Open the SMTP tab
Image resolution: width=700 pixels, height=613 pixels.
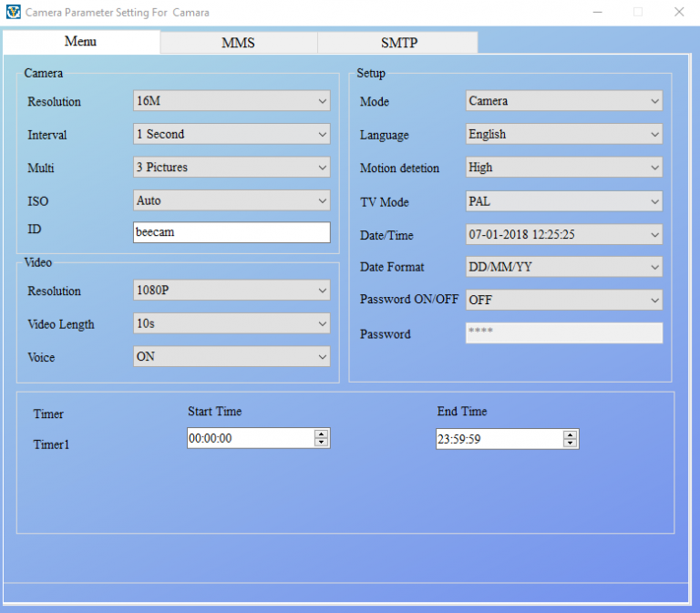[398, 43]
